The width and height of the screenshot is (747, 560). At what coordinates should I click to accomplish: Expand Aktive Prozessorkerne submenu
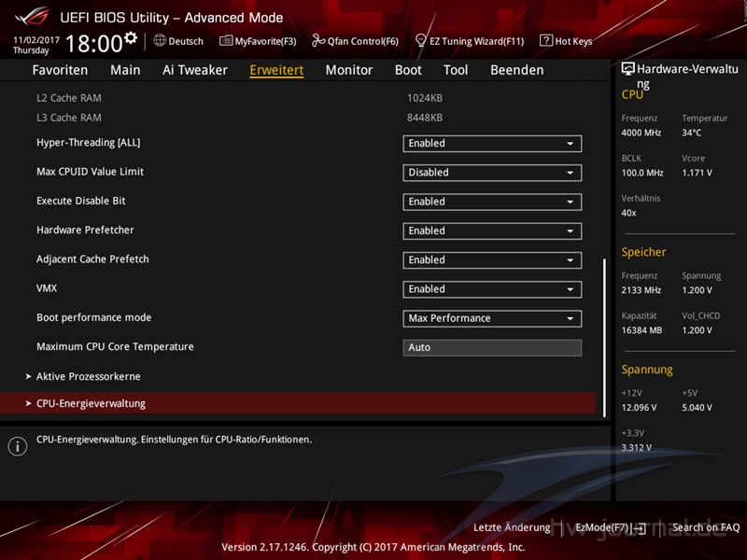point(88,376)
